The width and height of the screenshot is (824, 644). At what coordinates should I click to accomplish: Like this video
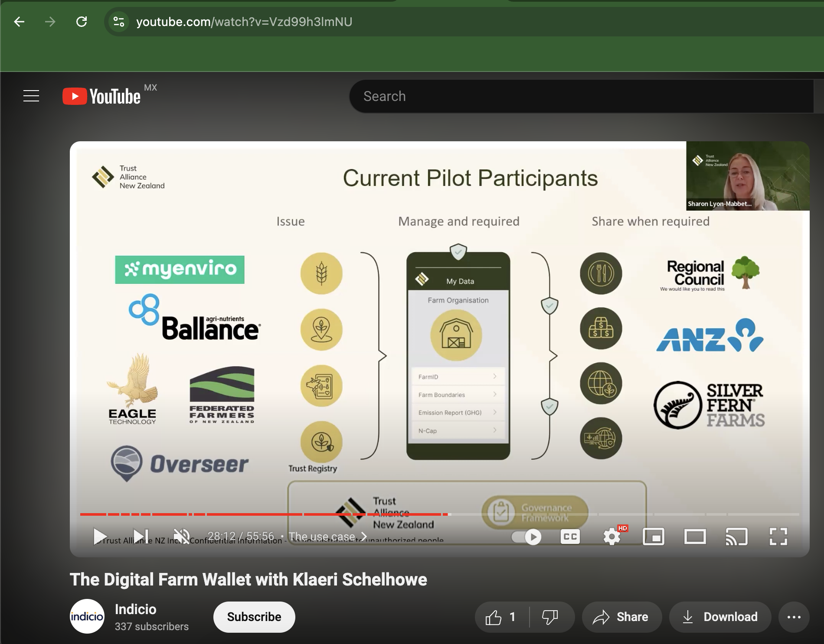click(502, 617)
